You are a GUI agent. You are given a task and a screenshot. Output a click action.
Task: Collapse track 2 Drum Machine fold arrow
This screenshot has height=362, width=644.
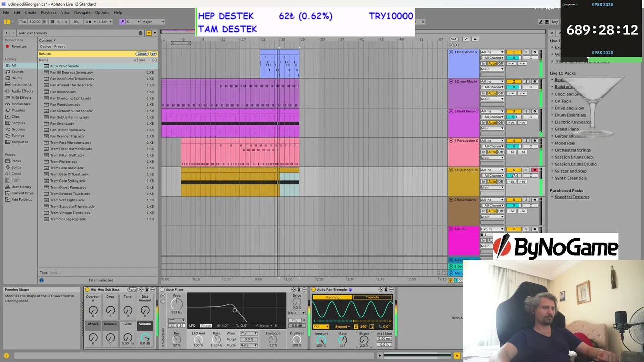click(451, 81)
